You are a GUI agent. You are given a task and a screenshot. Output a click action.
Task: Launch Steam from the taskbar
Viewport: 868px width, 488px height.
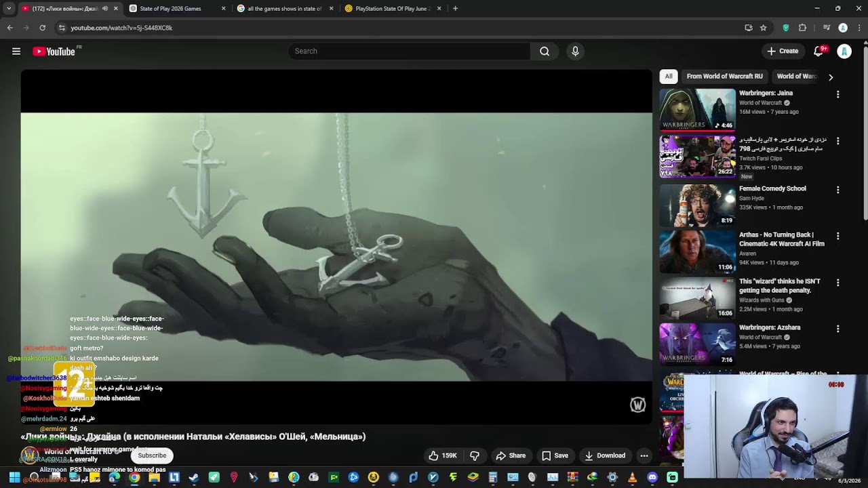(194, 477)
